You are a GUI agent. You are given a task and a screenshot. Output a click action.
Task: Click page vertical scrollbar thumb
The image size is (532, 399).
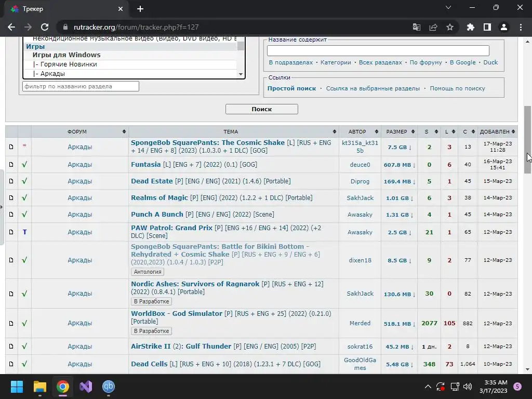(528, 139)
